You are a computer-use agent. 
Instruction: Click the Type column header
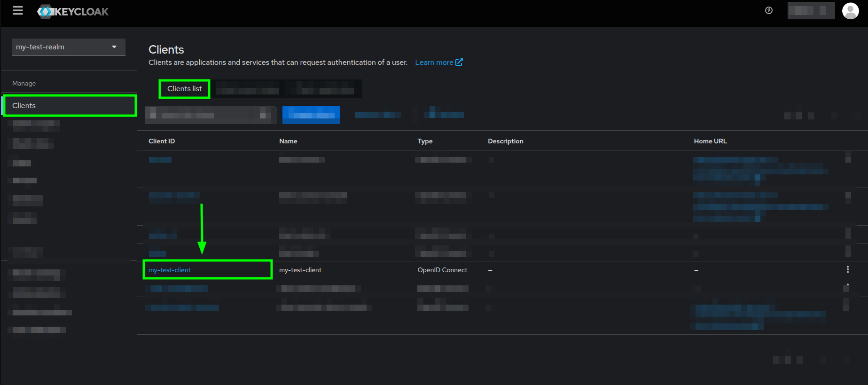click(x=425, y=141)
